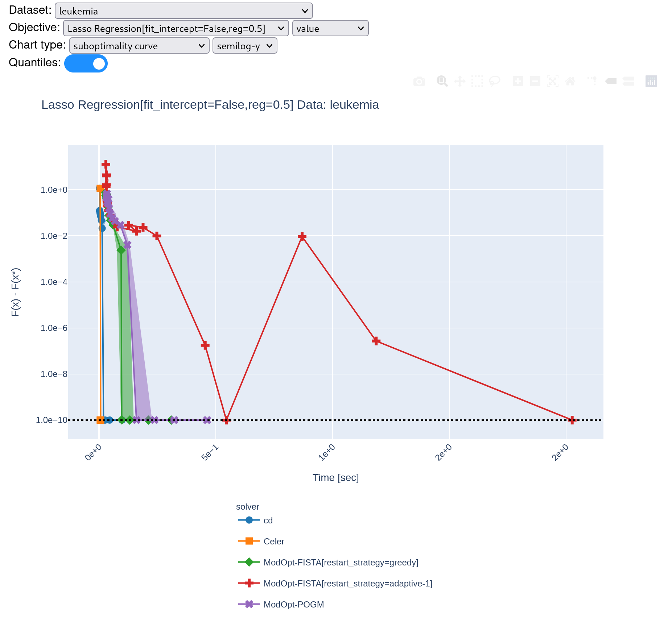Click the Zoom Out minus icon

(535, 81)
